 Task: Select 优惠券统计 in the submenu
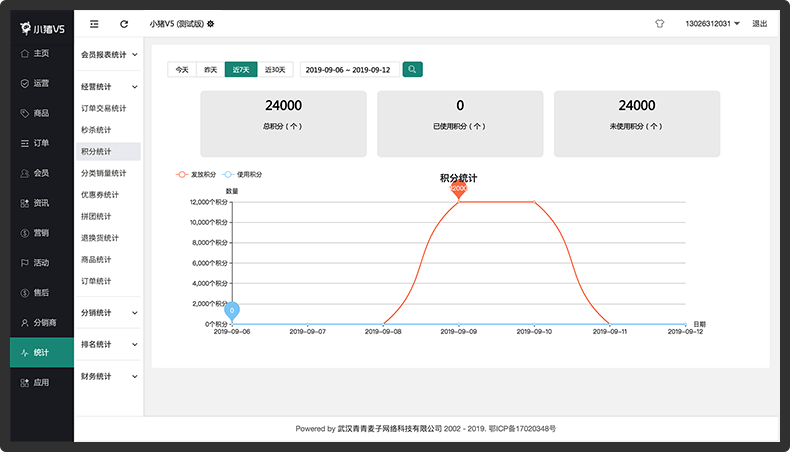click(x=100, y=195)
